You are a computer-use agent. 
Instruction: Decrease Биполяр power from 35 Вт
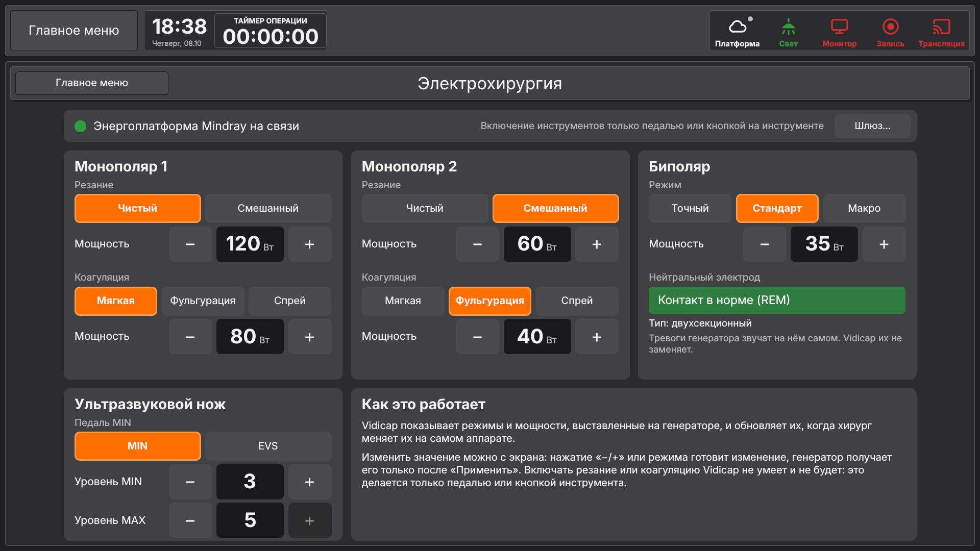765,244
